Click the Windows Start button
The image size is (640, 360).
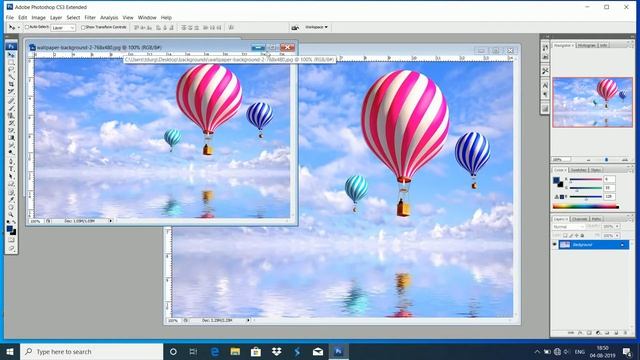point(10,351)
